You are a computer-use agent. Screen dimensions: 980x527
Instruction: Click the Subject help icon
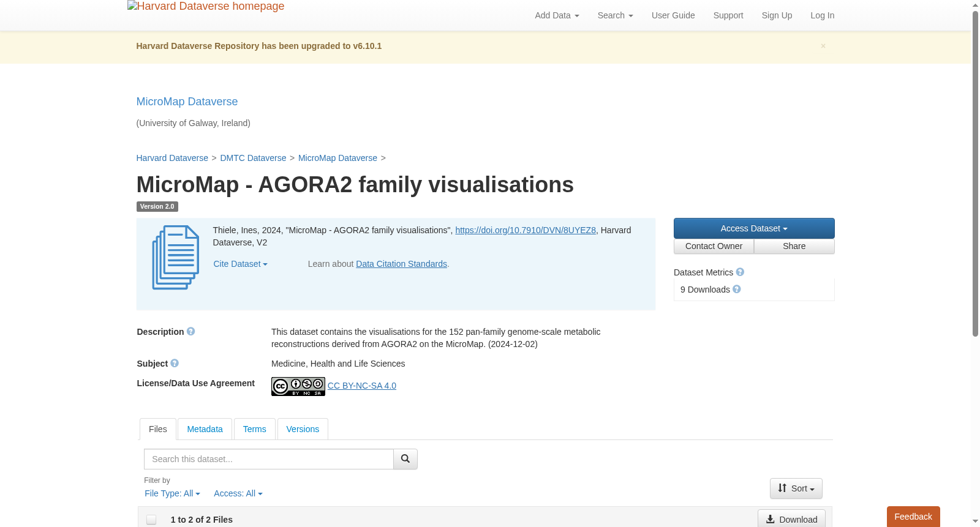pos(175,363)
